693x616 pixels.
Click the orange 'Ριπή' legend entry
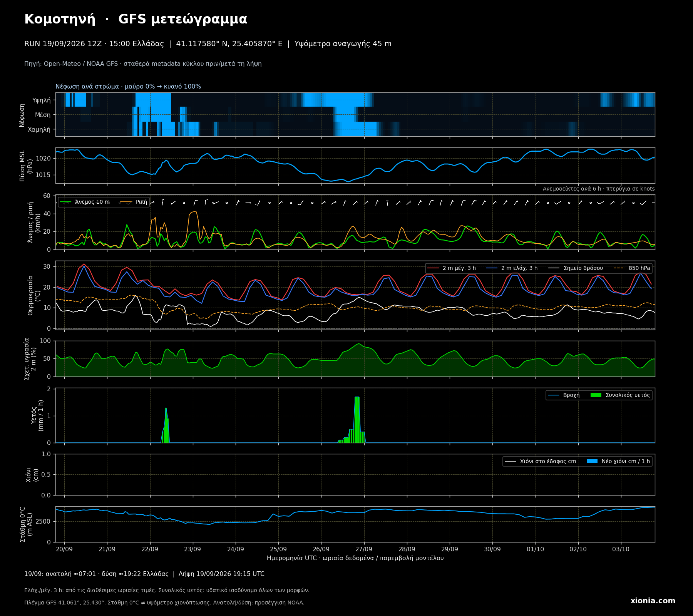(x=133, y=202)
